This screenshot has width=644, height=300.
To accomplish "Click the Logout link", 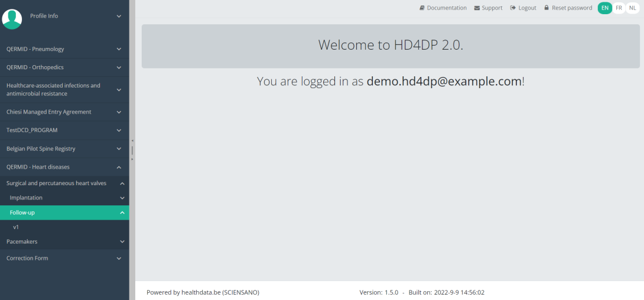I will 527,8.
